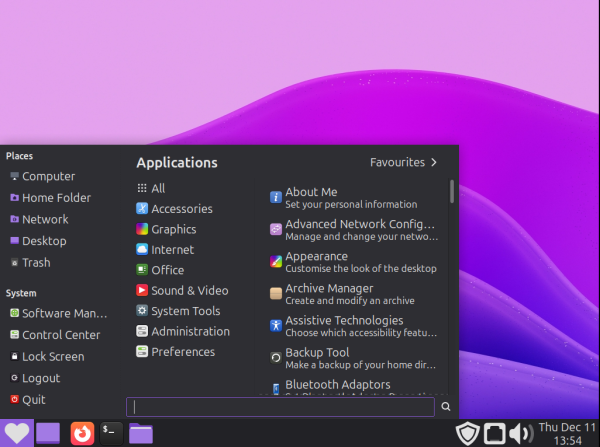Image resolution: width=600 pixels, height=447 pixels.
Task: Open the Appearance application
Action: click(x=354, y=262)
